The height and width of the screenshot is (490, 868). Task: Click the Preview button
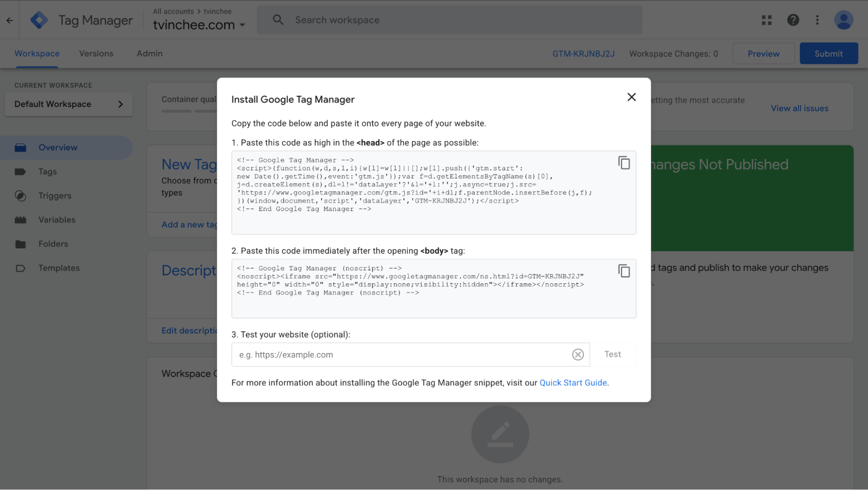click(x=763, y=54)
